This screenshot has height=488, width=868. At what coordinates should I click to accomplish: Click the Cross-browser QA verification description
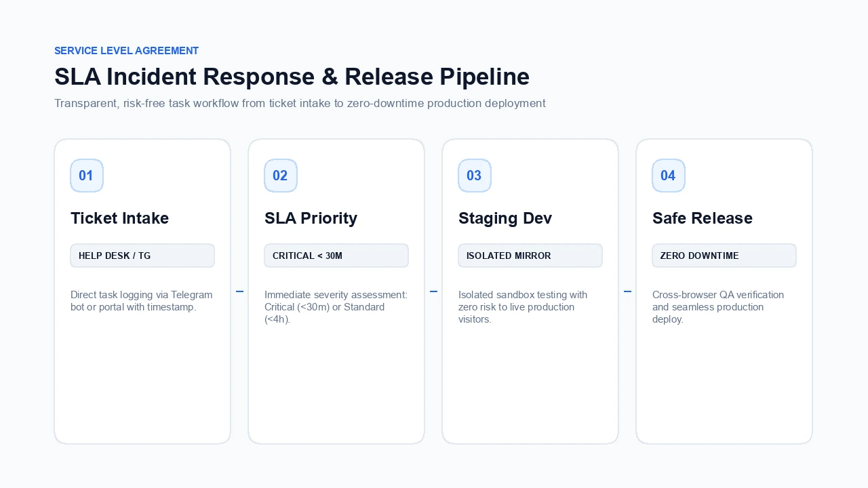[718, 307]
